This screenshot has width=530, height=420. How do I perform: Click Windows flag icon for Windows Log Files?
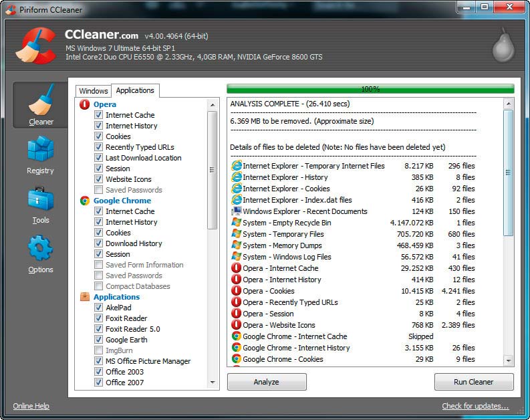(237, 257)
